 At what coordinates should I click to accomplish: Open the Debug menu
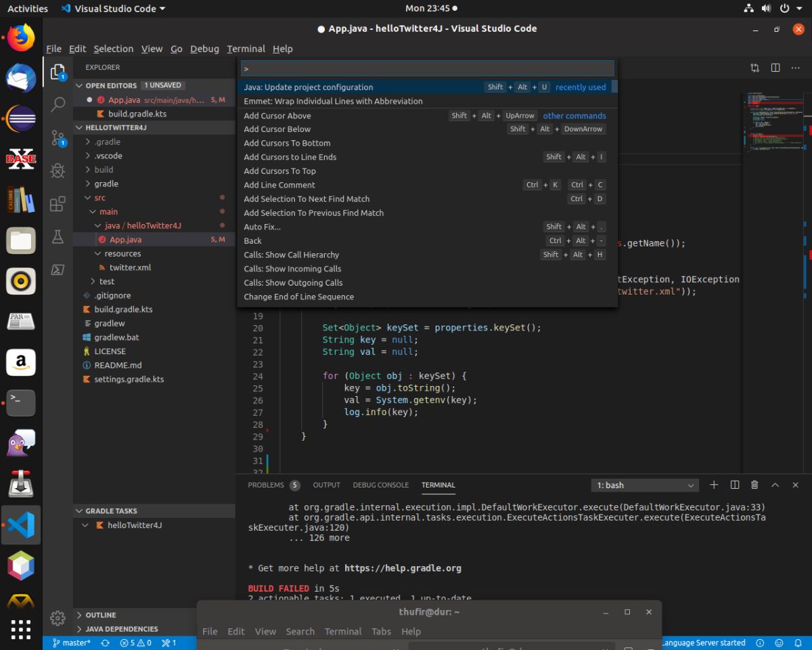point(204,49)
